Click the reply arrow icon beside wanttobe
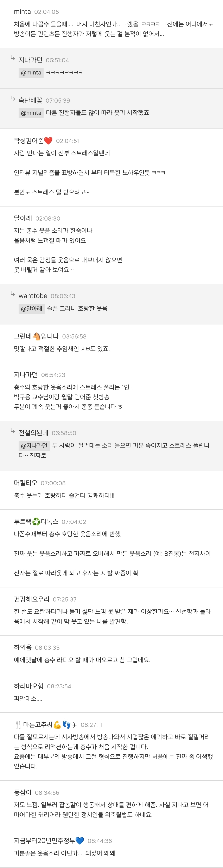 coord(13,294)
